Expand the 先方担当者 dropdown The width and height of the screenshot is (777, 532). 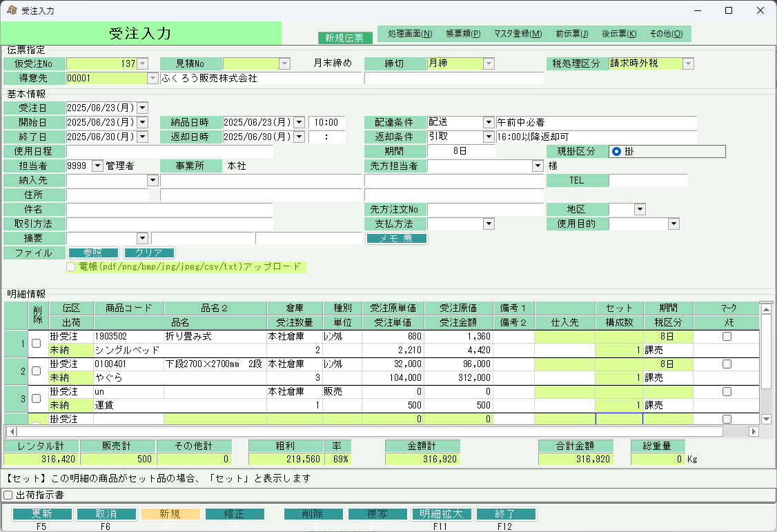[x=538, y=166]
